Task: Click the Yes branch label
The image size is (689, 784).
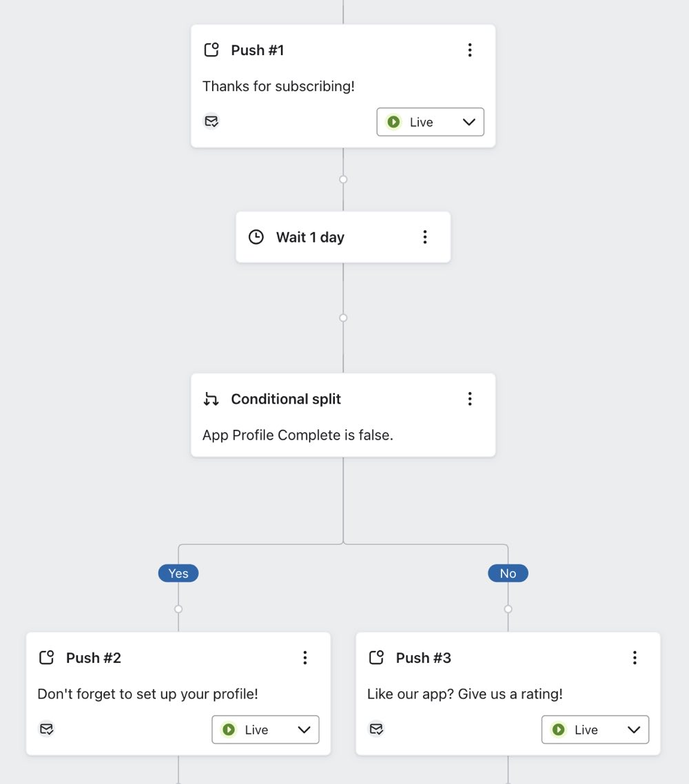Action: [x=178, y=572]
